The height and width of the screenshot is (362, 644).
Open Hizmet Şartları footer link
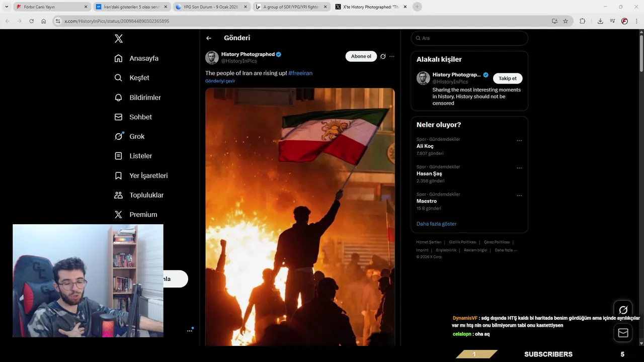(429, 242)
